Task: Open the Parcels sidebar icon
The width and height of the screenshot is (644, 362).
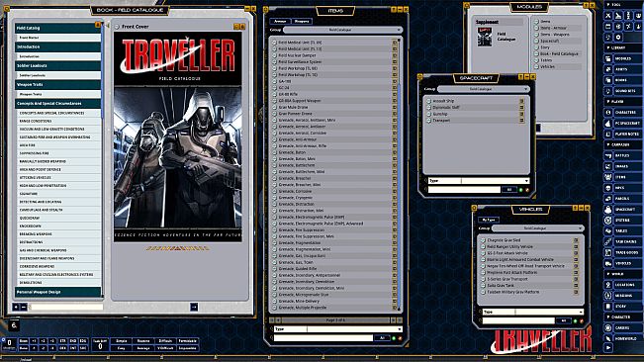Action: tap(608, 198)
